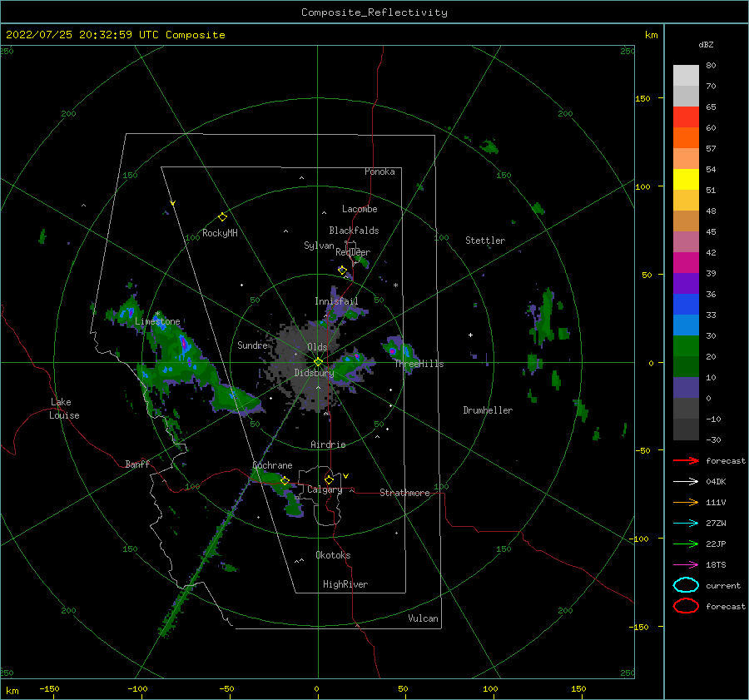Image resolution: width=749 pixels, height=700 pixels.
Task: Click the cyan current ellipse icon
Action: point(686,585)
